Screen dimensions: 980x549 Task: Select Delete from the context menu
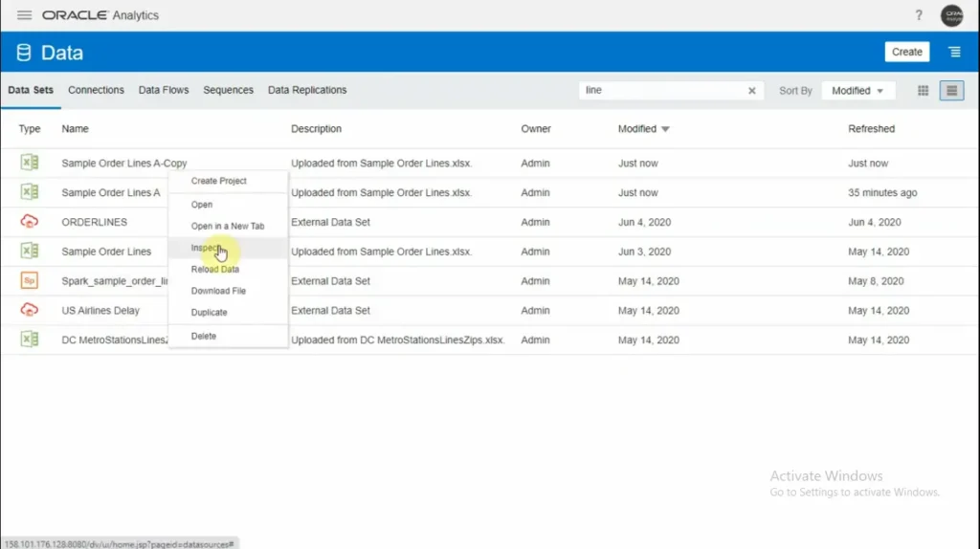coord(203,337)
